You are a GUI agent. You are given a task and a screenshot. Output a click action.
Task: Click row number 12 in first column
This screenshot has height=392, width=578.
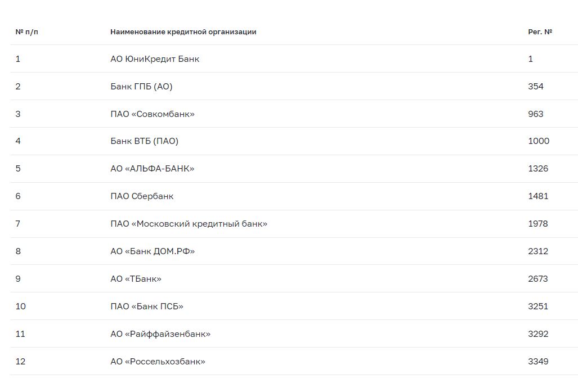pyautogui.click(x=20, y=362)
